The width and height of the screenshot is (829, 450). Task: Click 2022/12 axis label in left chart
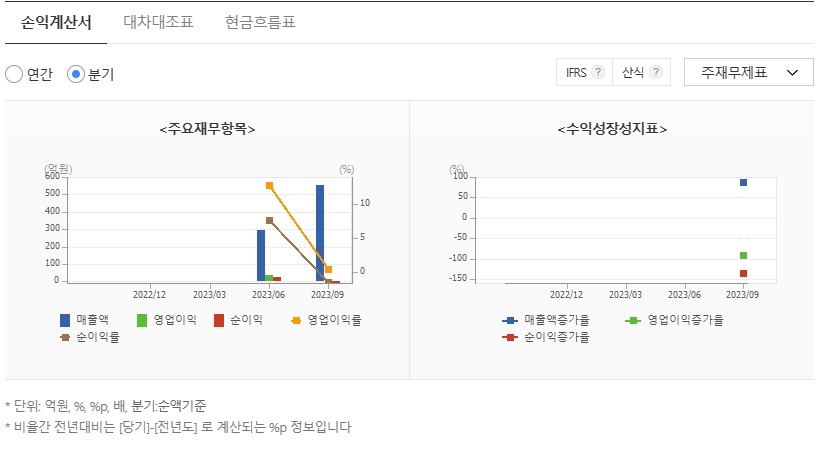click(149, 295)
